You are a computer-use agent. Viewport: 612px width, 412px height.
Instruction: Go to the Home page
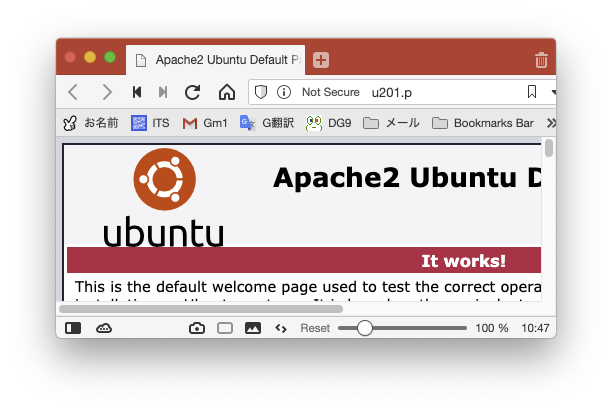227,92
